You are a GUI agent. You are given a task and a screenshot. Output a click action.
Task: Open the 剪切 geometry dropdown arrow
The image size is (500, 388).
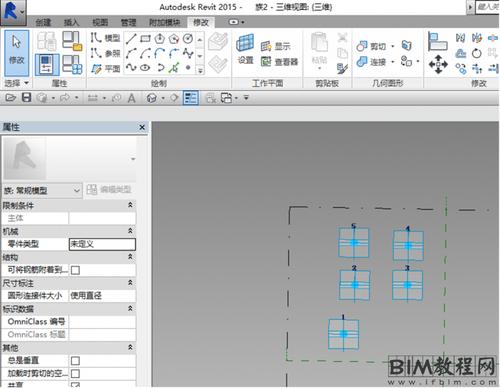(393, 46)
